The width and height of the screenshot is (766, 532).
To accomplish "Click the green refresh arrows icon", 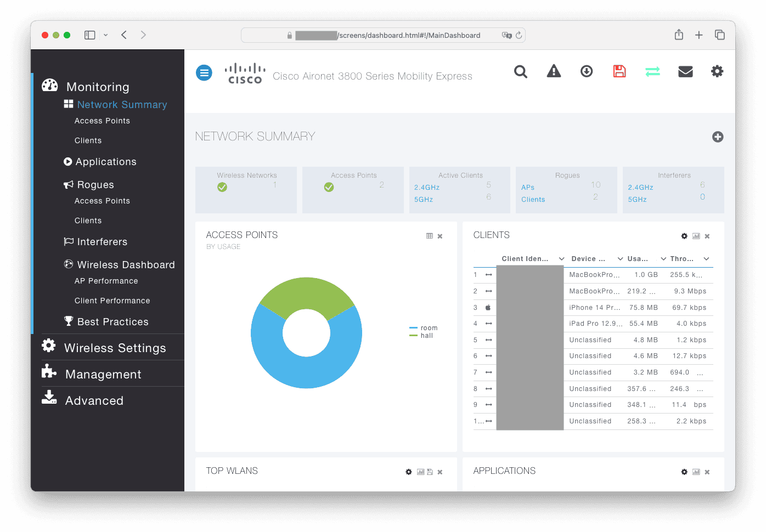I will (x=652, y=71).
